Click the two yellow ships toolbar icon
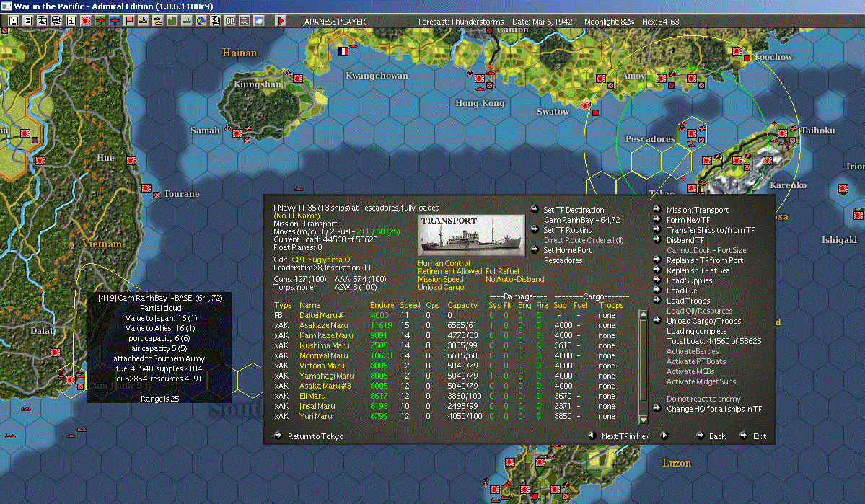Image resolution: width=865 pixels, height=504 pixels. pyautogui.click(x=158, y=21)
